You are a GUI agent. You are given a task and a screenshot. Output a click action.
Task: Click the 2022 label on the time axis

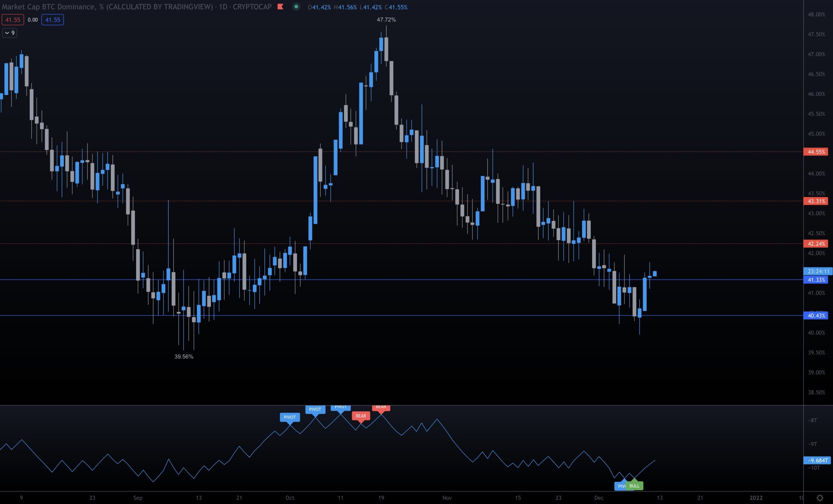(x=756, y=497)
